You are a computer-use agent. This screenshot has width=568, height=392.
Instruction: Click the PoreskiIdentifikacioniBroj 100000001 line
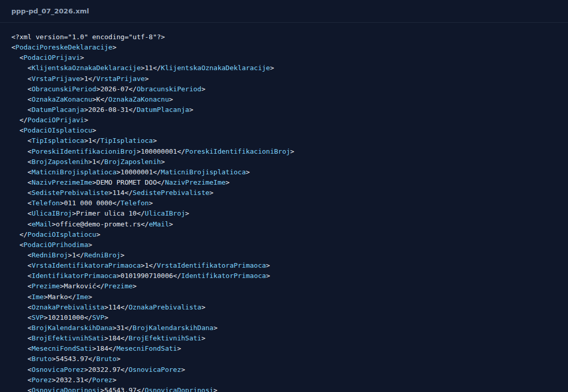(161, 152)
